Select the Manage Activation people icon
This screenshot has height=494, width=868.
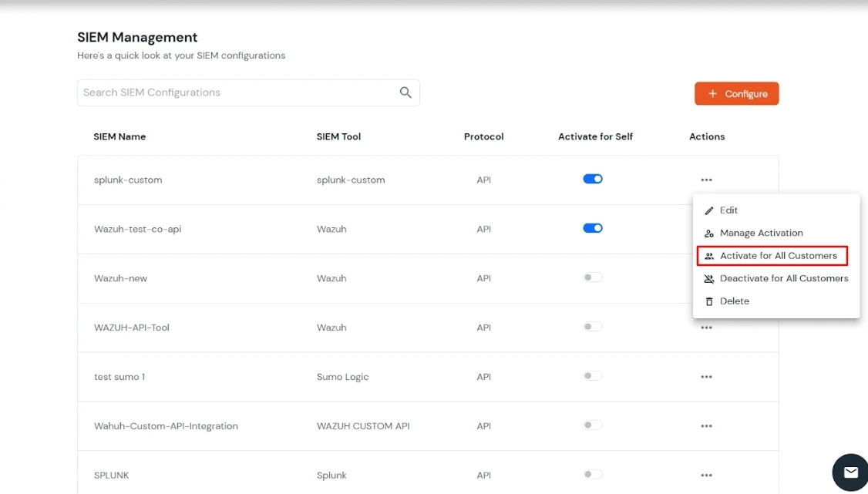click(x=708, y=233)
